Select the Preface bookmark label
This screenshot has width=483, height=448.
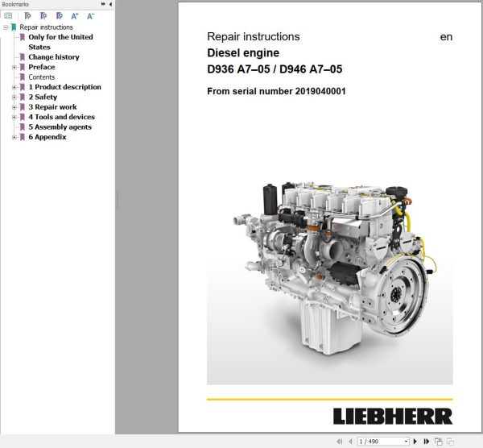42,67
